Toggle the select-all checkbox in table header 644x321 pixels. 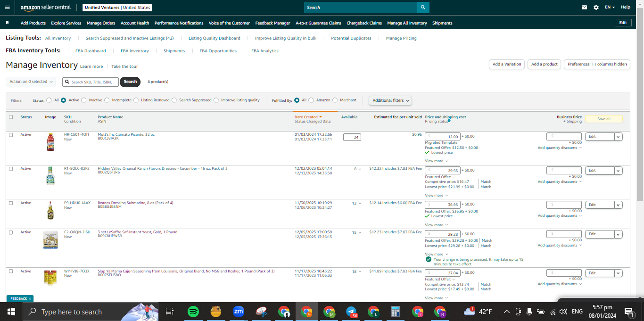pyautogui.click(x=11, y=117)
